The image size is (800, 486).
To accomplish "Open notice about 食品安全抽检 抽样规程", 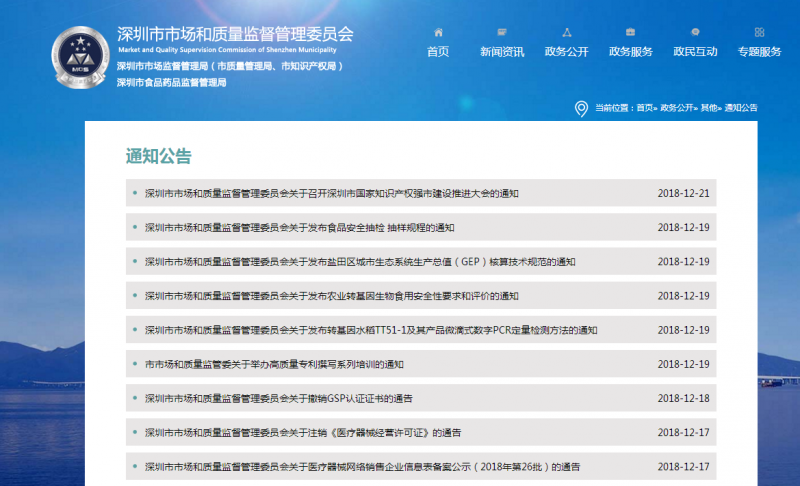I will (299, 228).
